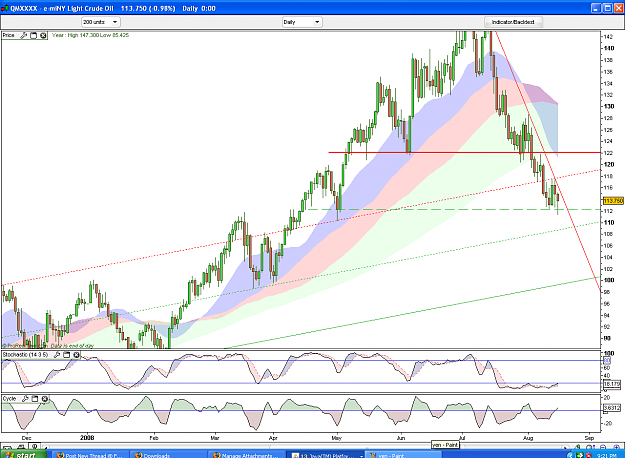Viewport: 625px width, 458px height.
Task: Maximize the Cycle indicator panel
Action: click(x=35, y=399)
